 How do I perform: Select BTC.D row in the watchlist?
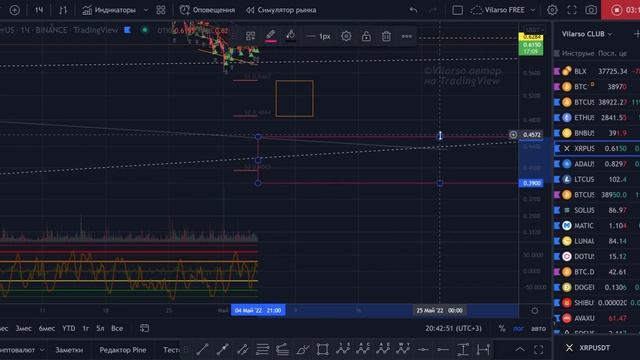597,272
